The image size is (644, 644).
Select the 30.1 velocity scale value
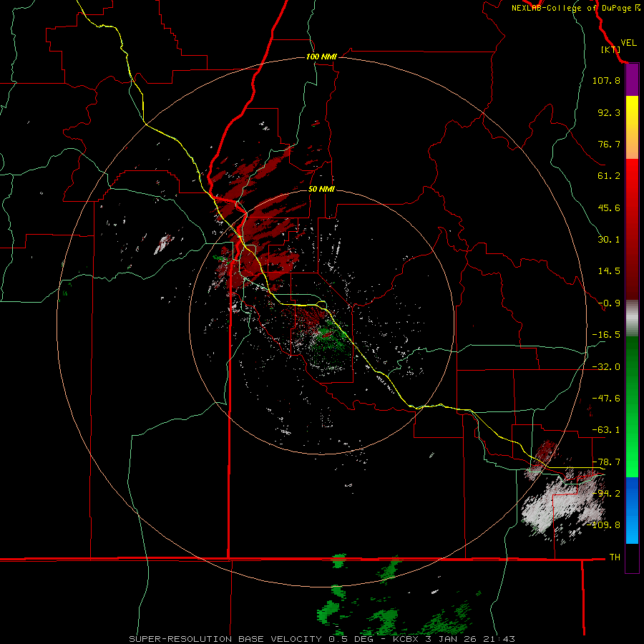click(x=609, y=240)
